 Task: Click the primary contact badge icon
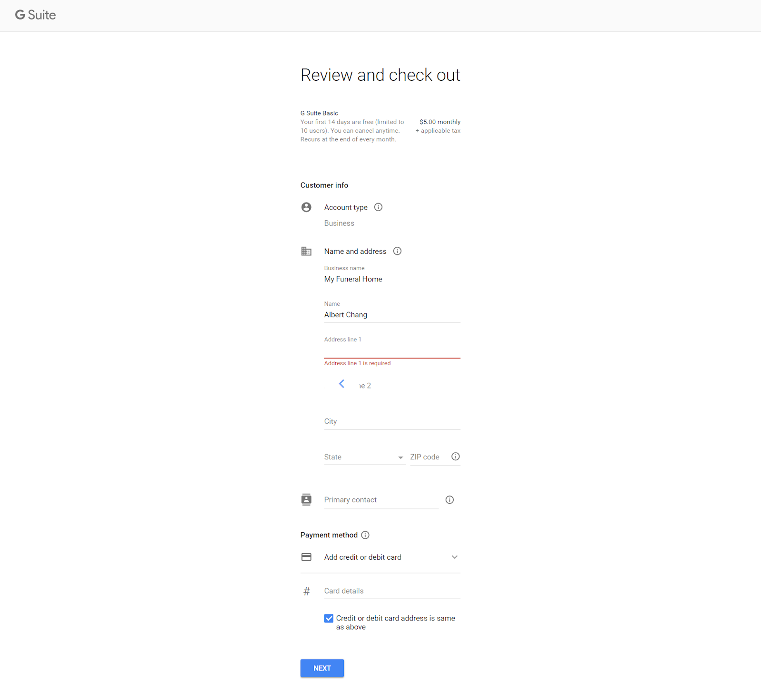coord(306,499)
